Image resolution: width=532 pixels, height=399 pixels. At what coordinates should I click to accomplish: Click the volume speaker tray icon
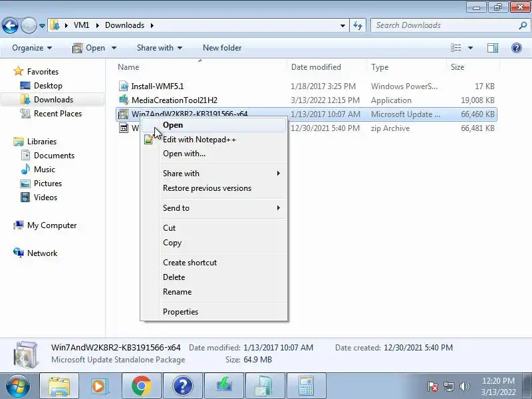tap(464, 386)
